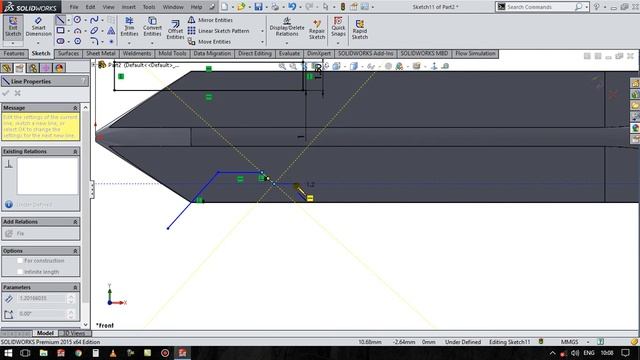The image size is (640, 360).
Task: Open Display/Delete Relations
Action: pyautogui.click(x=287, y=27)
